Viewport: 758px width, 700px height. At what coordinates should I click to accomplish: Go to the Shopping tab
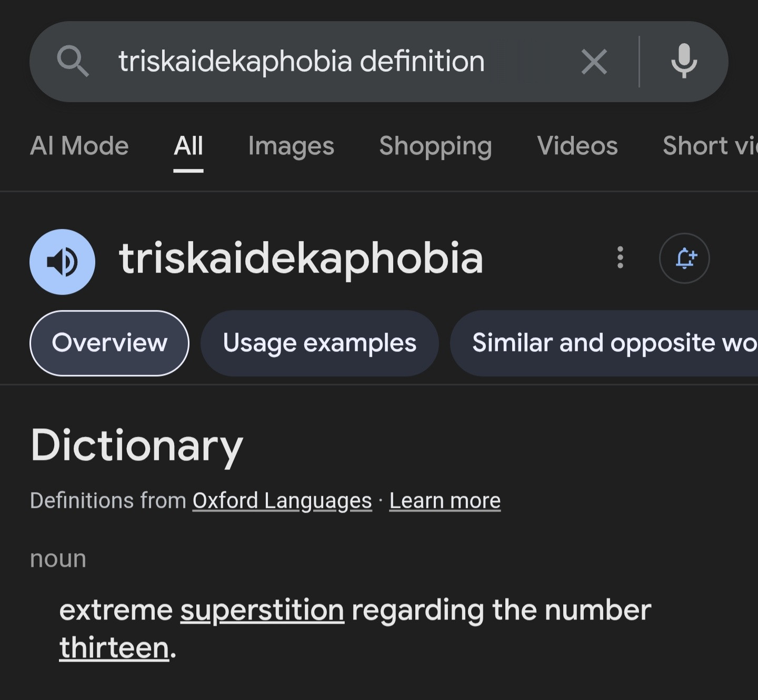click(x=435, y=146)
